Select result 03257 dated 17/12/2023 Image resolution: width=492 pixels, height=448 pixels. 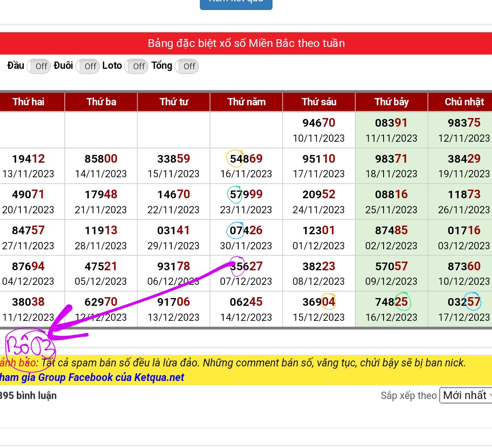point(464,302)
